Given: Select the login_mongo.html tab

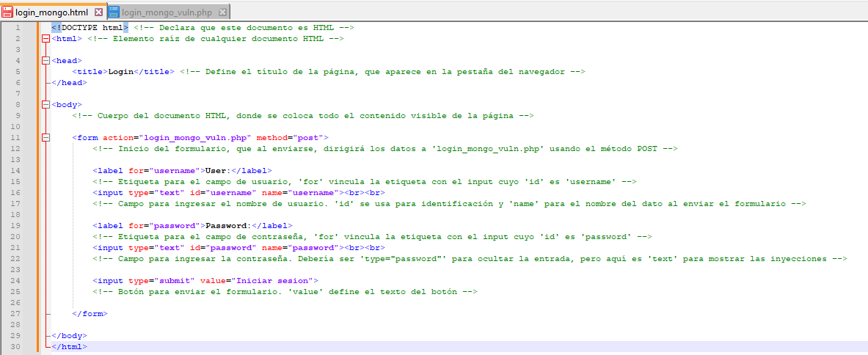Looking at the screenshot, I should pyautogui.click(x=51, y=12).
